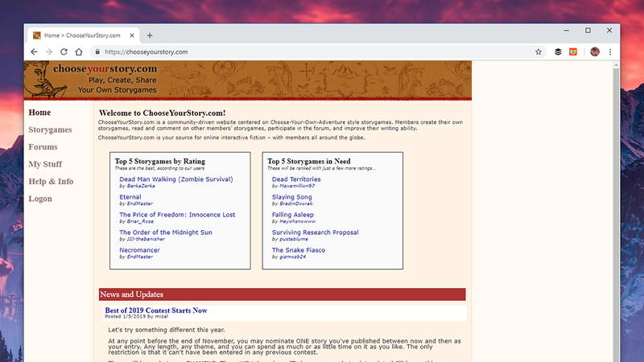The height and width of the screenshot is (362, 644).
Task: Reload the page with the refresh icon
Action: [x=64, y=51]
